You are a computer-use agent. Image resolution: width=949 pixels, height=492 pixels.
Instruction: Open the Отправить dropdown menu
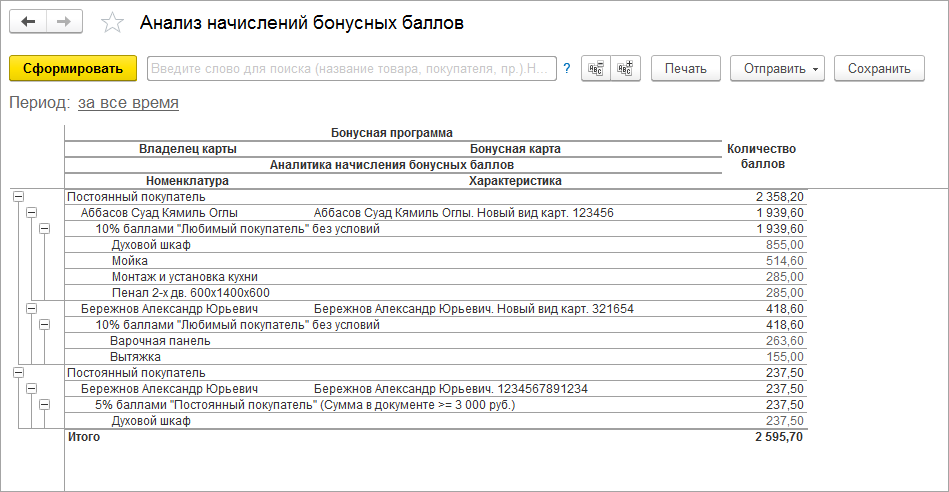coord(776,69)
